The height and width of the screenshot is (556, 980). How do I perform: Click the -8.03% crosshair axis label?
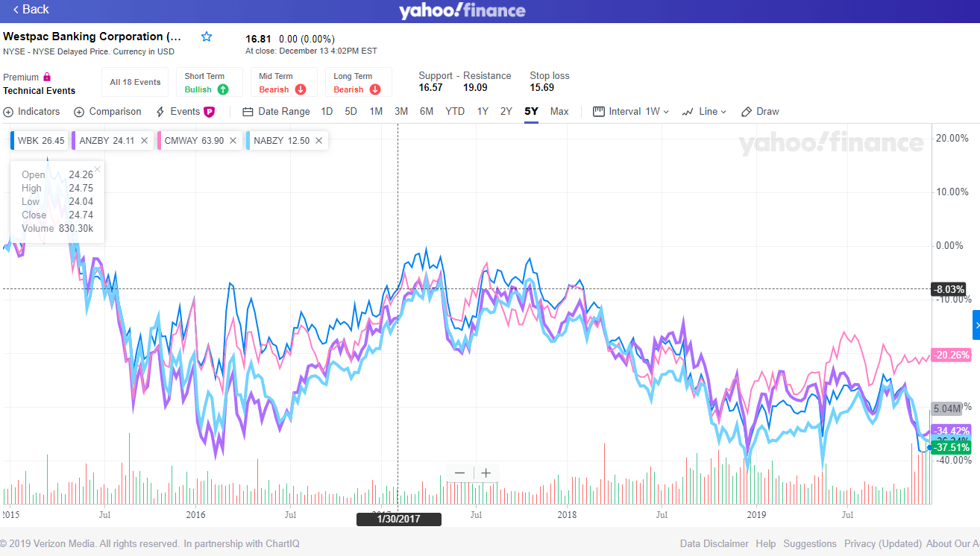(x=949, y=289)
